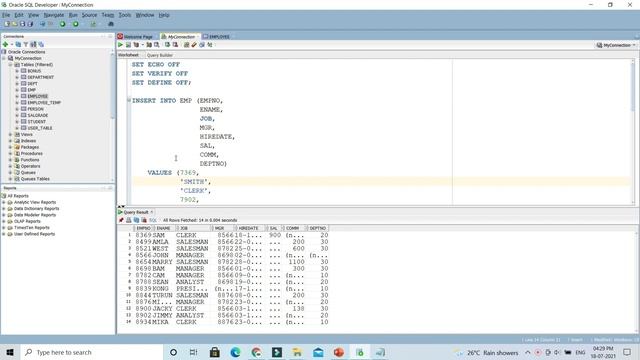Select the SALGRADE table in the tree

pos(38,115)
